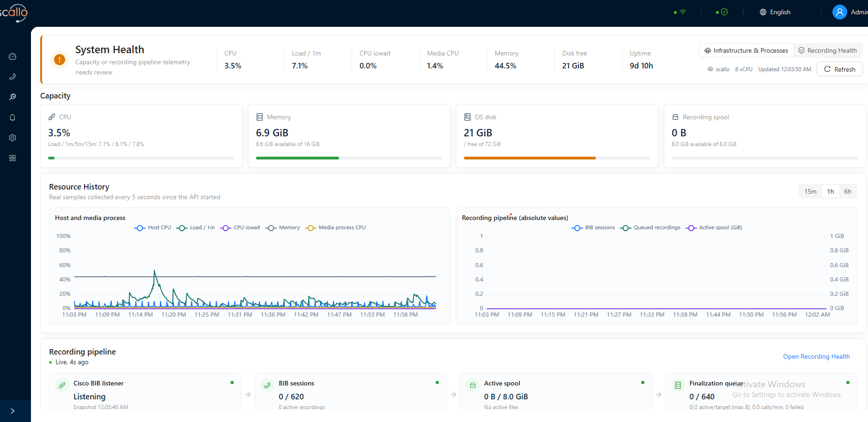Toggle the Active spool (GiB) legend series
Image resolution: width=868 pixels, height=422 pixels.
(714, 227)
